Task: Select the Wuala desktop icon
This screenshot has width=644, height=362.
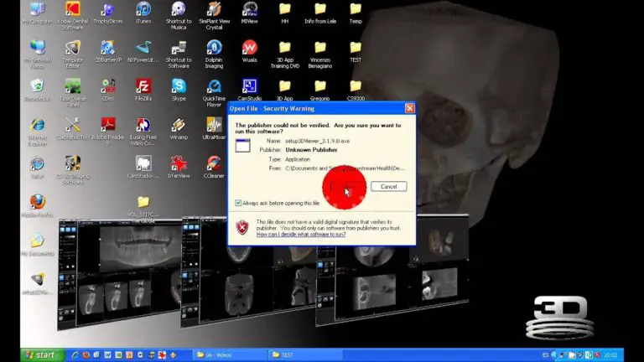Action: [249, 51]
